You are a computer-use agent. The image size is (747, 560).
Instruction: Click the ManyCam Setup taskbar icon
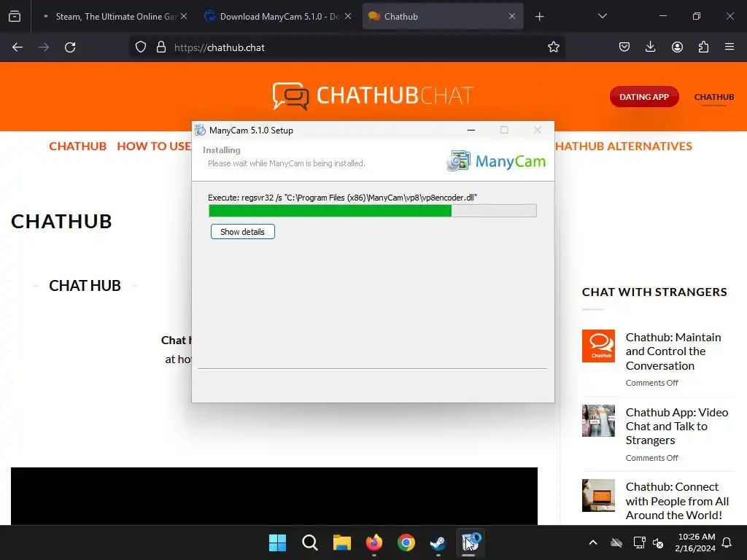coord(471,542)
